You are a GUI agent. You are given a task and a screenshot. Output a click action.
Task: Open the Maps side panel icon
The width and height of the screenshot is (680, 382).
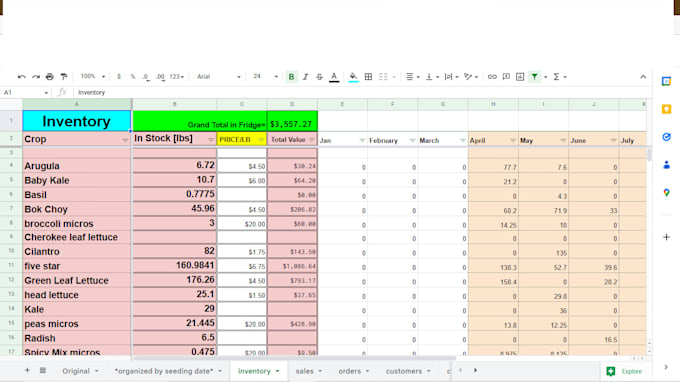[x=666, y=193]
